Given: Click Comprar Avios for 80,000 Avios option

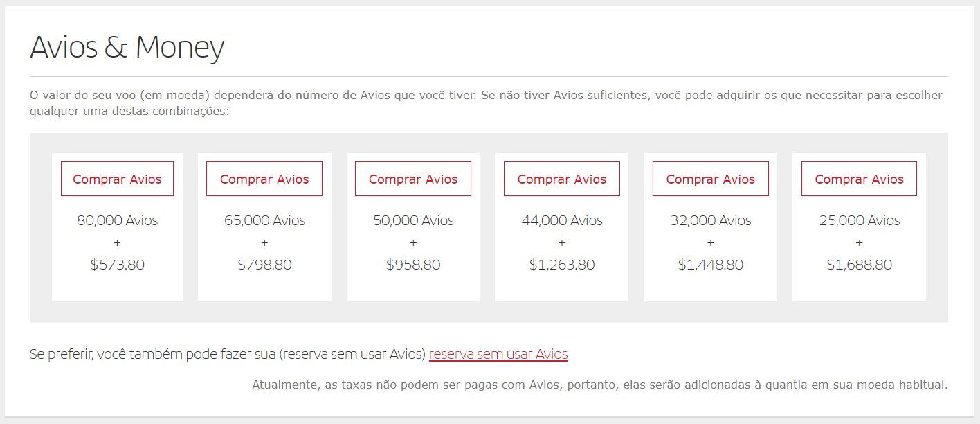Looking at the screenshot, I should tap(117, 179).
